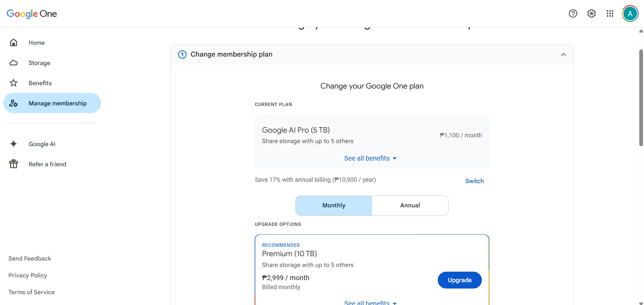Select Annual billing option
This screenshot has height=305, width=644.
pyautogui.click(x=410, y=205)
